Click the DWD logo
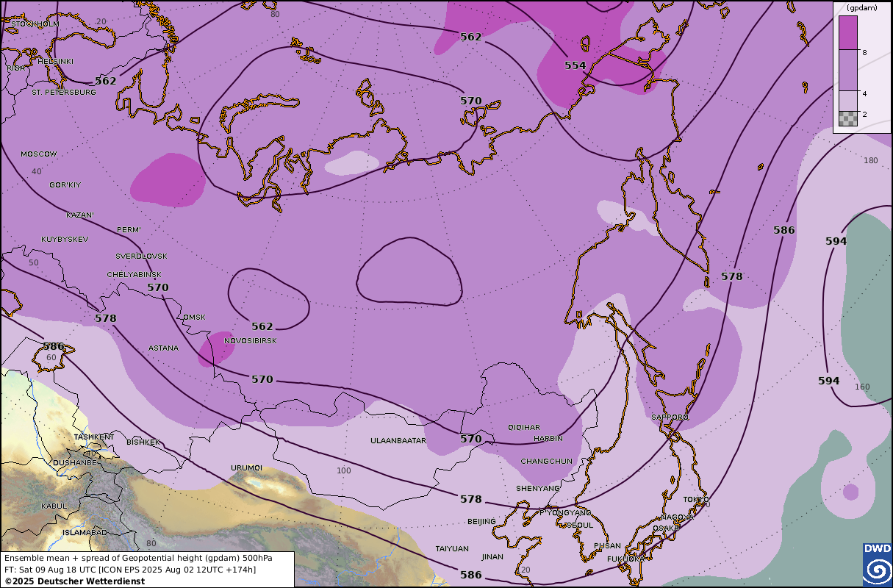 click(x=877, y=564)
